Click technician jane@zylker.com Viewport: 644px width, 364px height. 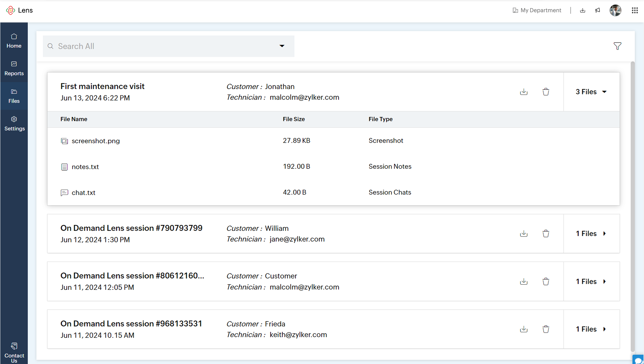(x=297, y=239)
